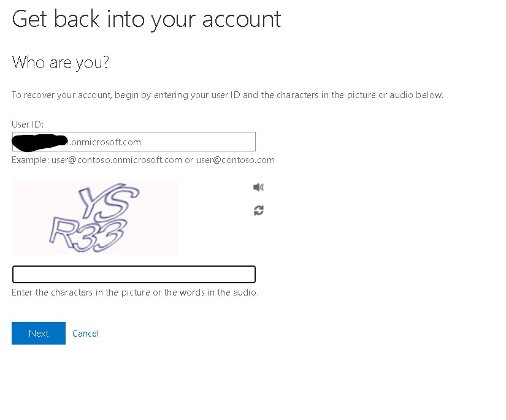
Task: Focus the captcha characters entry box
Action: (x=134, y=274)
